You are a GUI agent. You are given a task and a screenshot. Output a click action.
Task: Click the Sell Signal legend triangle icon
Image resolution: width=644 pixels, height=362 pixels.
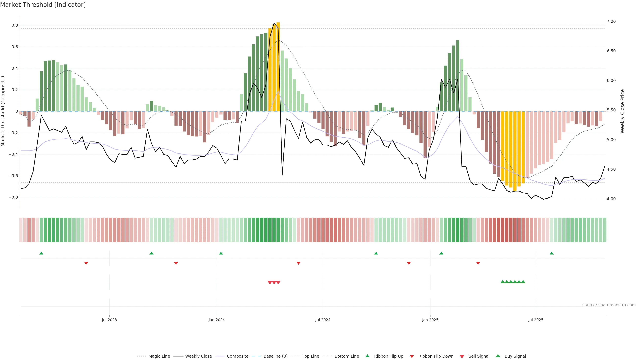click(462, 356)
